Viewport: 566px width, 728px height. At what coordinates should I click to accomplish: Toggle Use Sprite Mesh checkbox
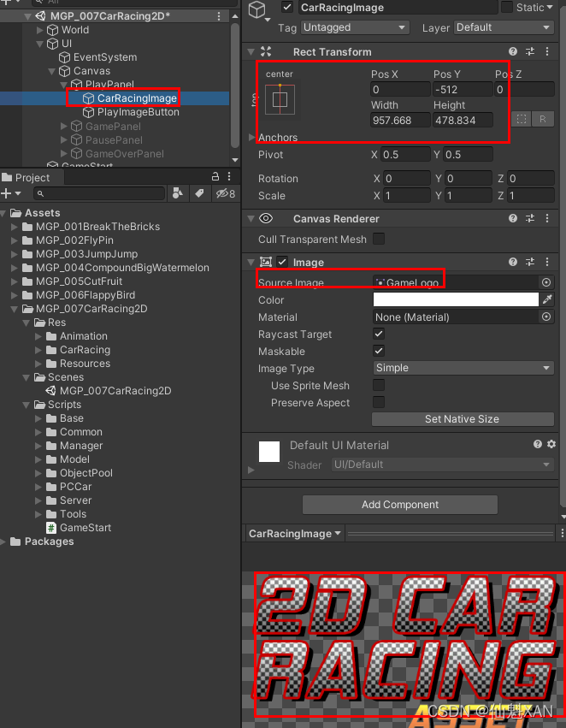[x=379, y=385]
